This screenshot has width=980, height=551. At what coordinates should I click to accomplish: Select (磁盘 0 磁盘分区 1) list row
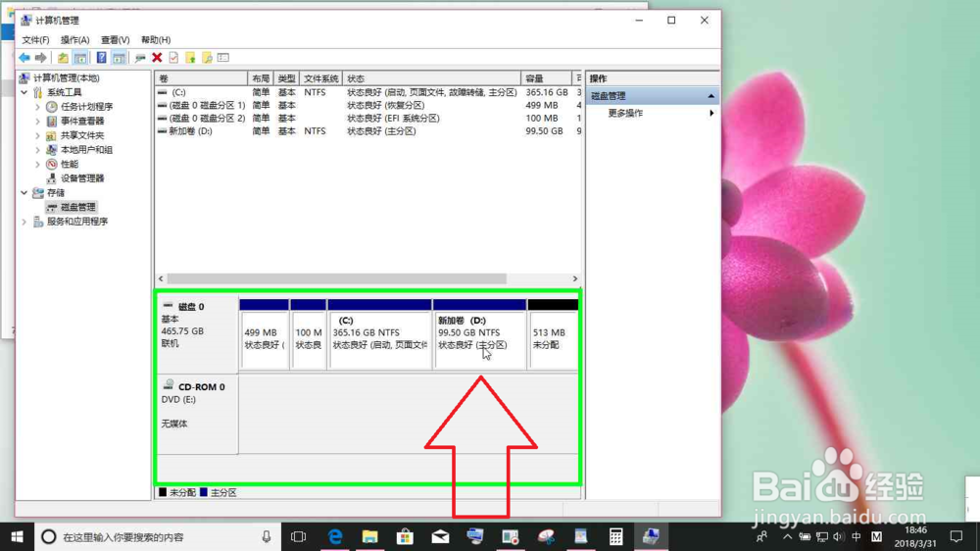368,105
